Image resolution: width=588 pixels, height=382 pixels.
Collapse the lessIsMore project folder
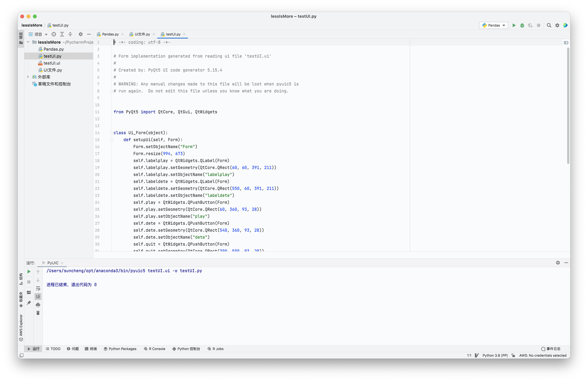coord(28,42)
